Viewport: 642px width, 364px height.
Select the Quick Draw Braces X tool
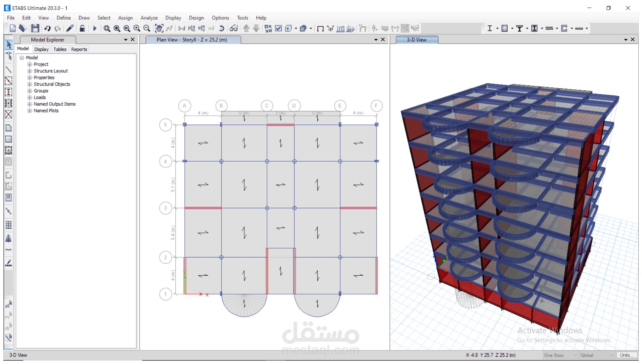[x=9, y=114]
